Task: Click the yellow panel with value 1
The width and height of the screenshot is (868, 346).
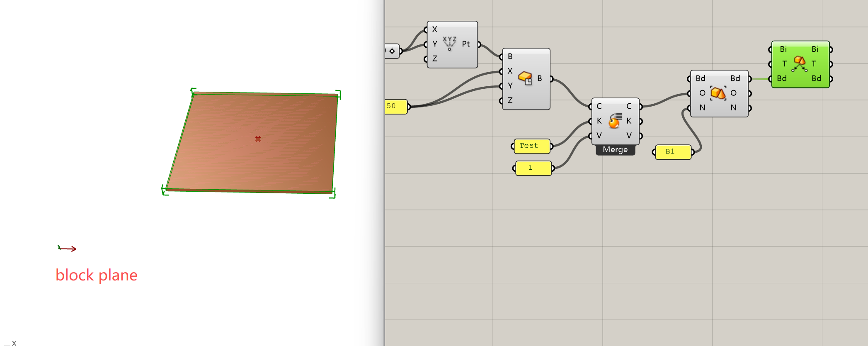Action: click(x=533, y=168)
